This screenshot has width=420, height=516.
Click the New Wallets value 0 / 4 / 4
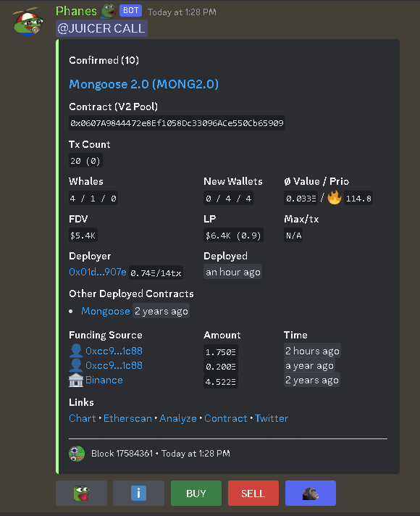point(228,199)
